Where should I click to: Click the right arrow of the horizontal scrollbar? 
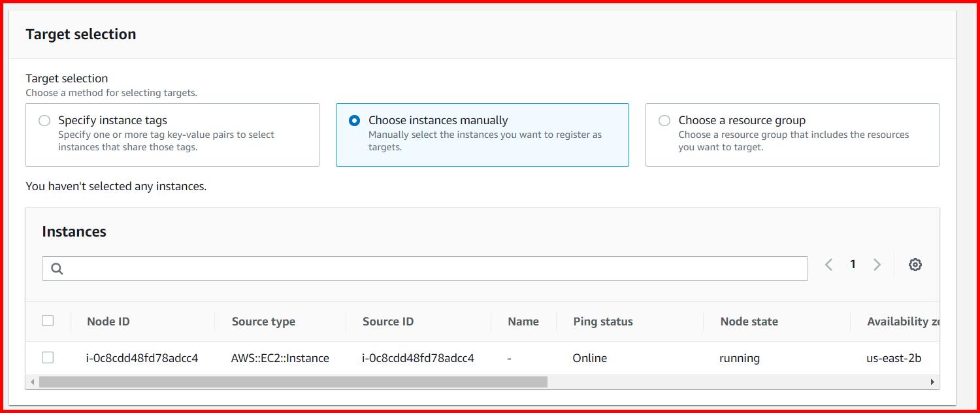coord(932,381)
